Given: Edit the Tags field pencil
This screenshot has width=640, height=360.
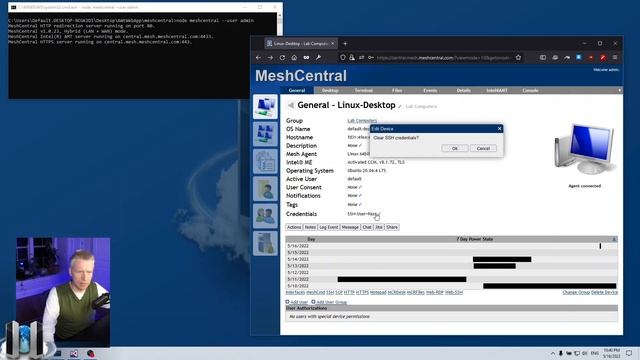Looking at the screenshot, I should pyautogui.click(x=360, y=204).
